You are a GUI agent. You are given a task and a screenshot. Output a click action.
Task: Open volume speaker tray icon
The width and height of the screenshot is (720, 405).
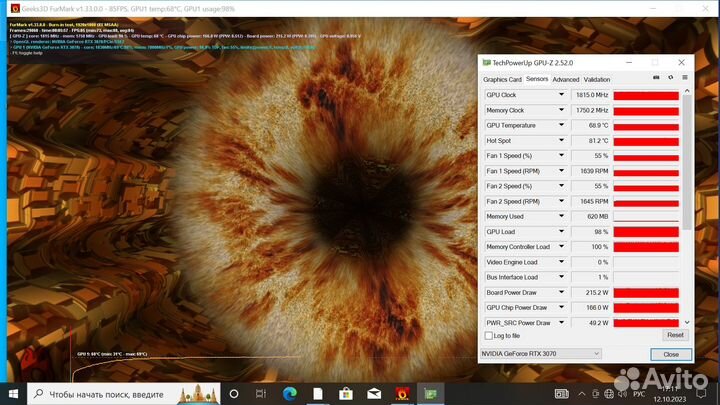(x=623, y=394)
